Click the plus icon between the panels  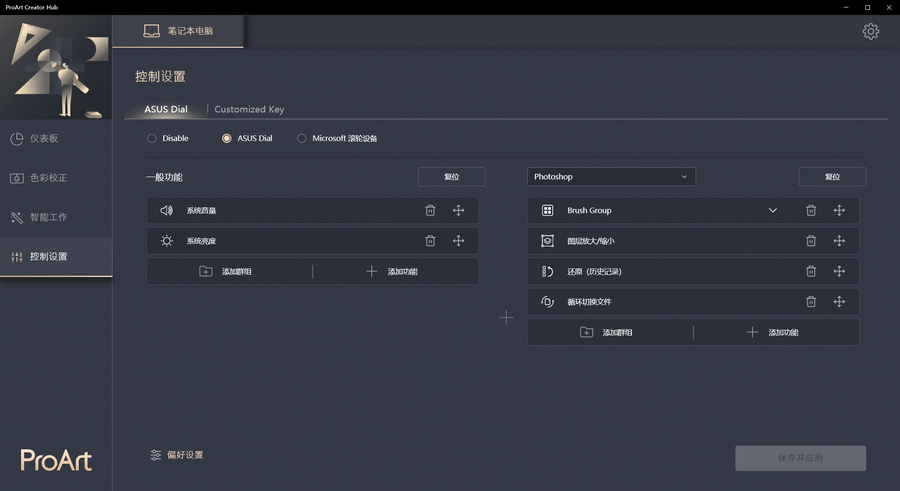(x=506, y=317)
